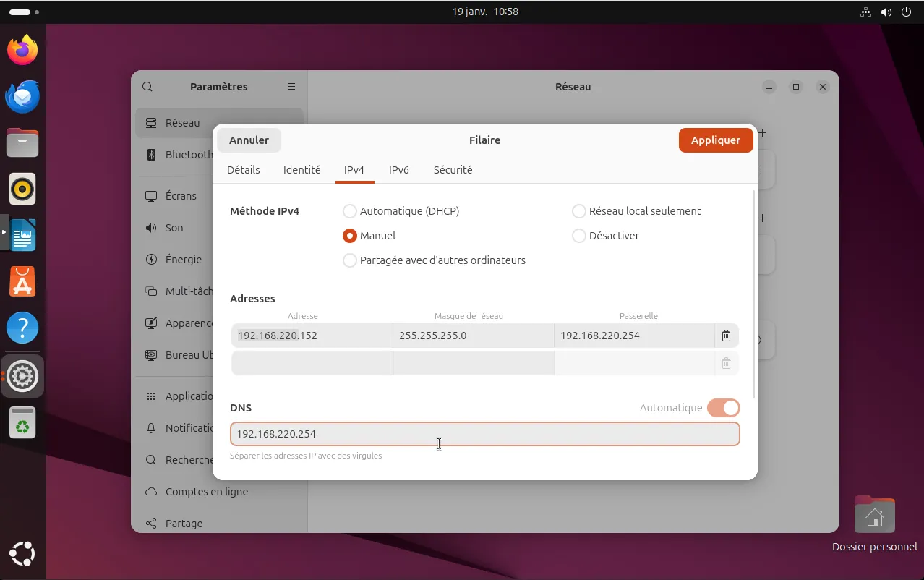The height and width of the screenshot is (580, 924).
Task: Launch Firefox from the dock
Action: coord(22,50)
